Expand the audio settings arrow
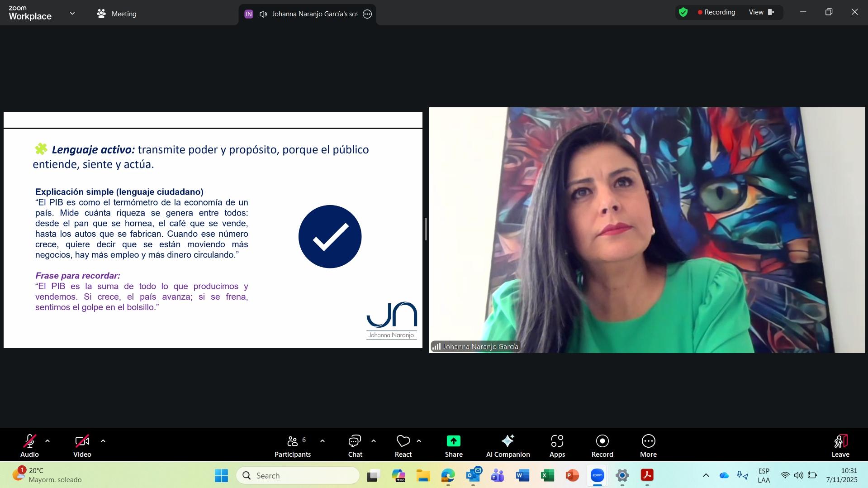This screenshot has height=488, width=868. click(x=47, y=441)
